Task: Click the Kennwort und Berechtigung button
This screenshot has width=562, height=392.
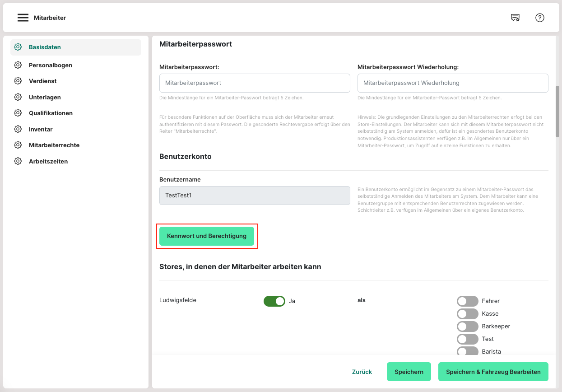Action: pyautogui.click(x=207, y=236)
